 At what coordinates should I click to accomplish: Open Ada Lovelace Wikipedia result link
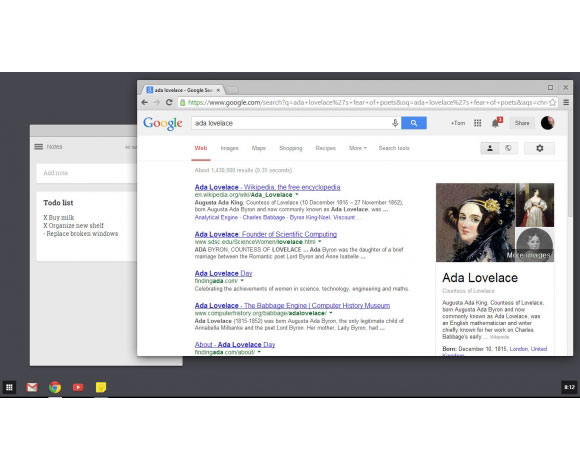pyautogui.click(x=267, y=187)
